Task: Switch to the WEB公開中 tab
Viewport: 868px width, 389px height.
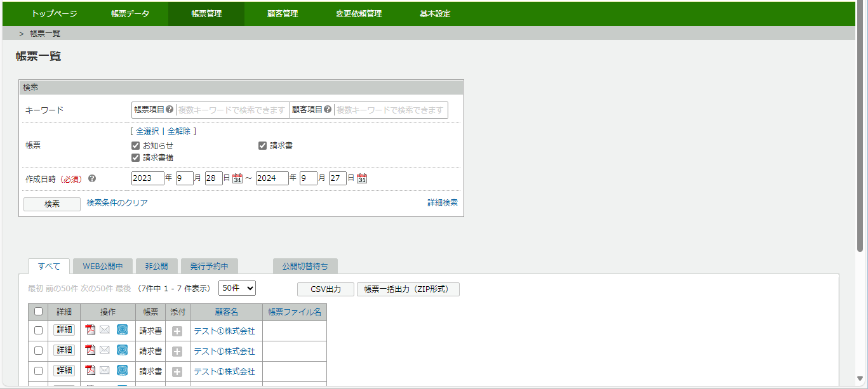Action: tap(102, 265)
